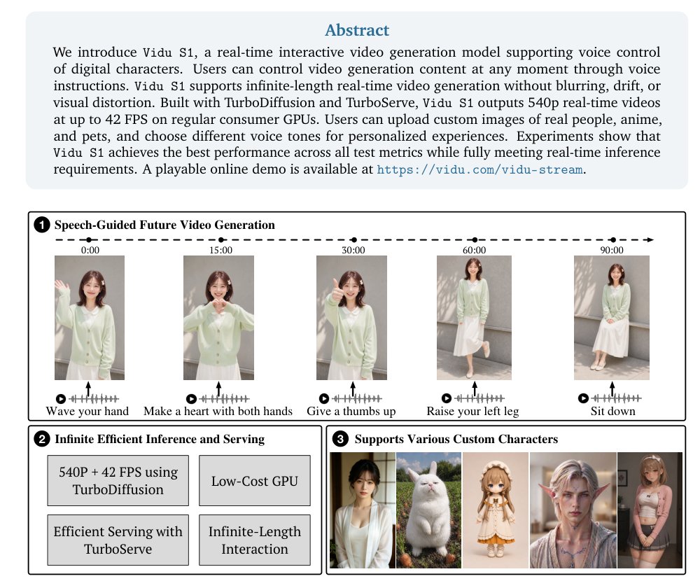Screen dimensions: 700x588
Task: Click the timeline marker at 30:00
Action: point(354,240)
